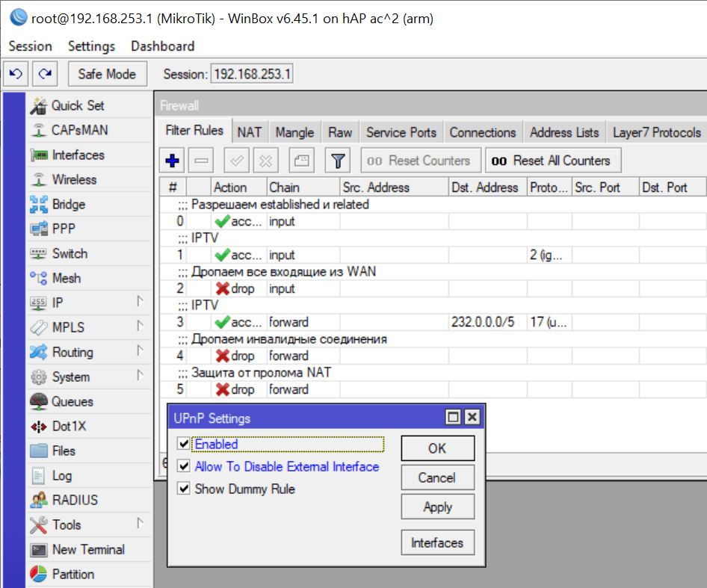
Task: Toggle the UPnP Enabled checkbox
Action: [184, 444]
